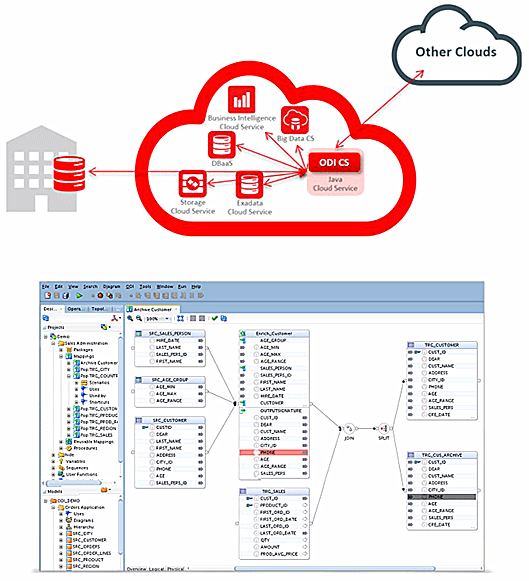The image size is (529, 581).
Task: Click the red PHONE row in Enrich_Customer
Action: click(273, 452)
